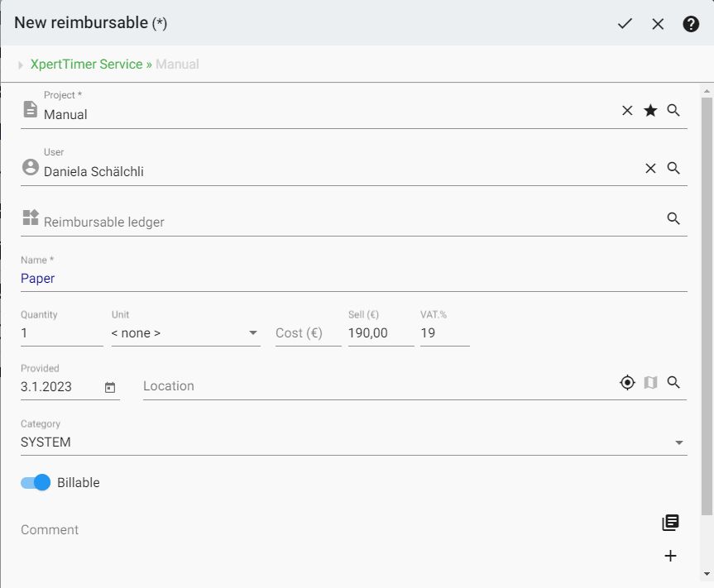Open the calendar picker for Provided date
This screenshot has height=588, width=714.
pyautogui.click(x=110, y=387)
